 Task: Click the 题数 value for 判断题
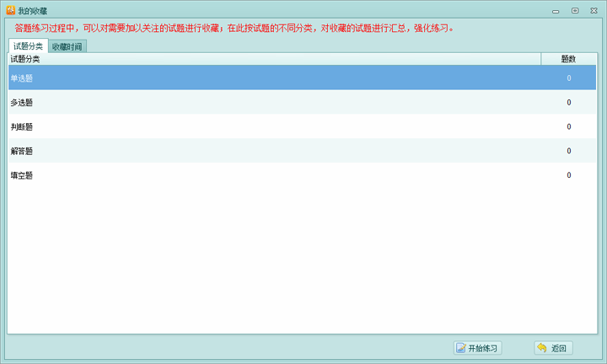click(x=568, y=127)
